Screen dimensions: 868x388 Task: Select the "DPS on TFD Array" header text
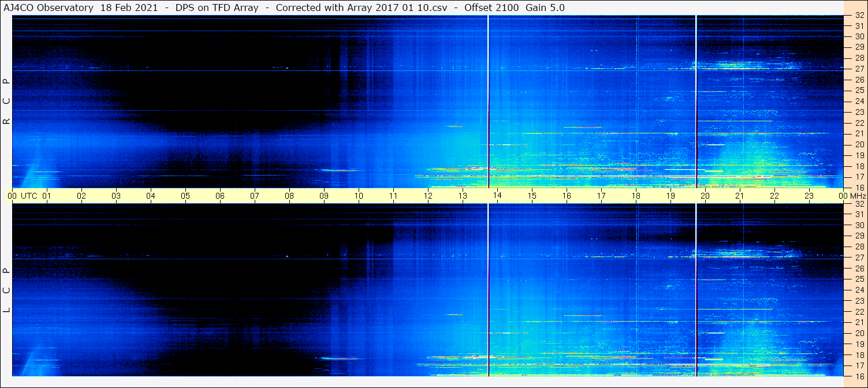pyautogui.click(x=217, y=8)
